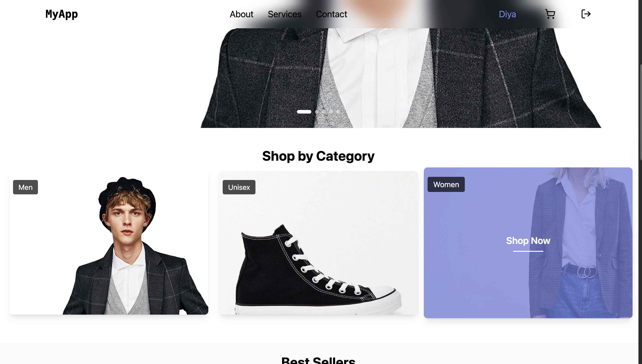Click the Women category badge

click(x=446, y=184)
